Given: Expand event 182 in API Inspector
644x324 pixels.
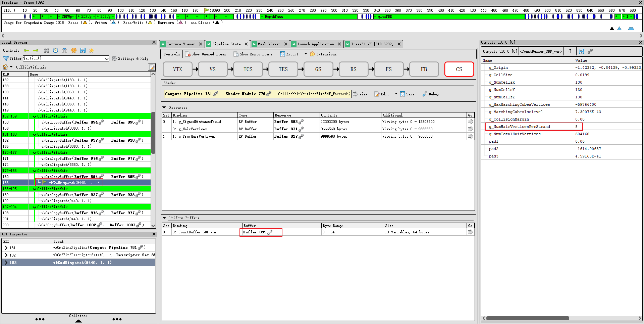Looking at the screenshot, I should 6,255.
